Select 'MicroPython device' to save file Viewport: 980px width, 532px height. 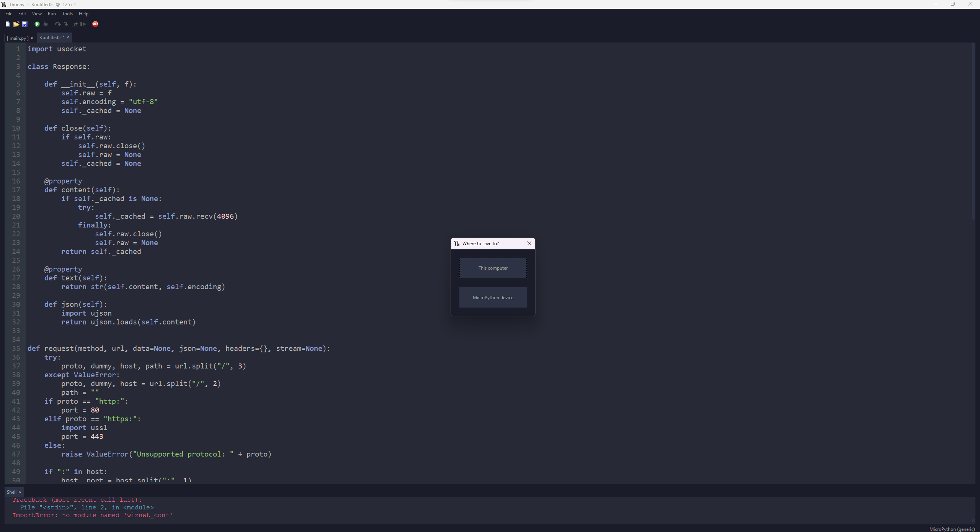493,297
